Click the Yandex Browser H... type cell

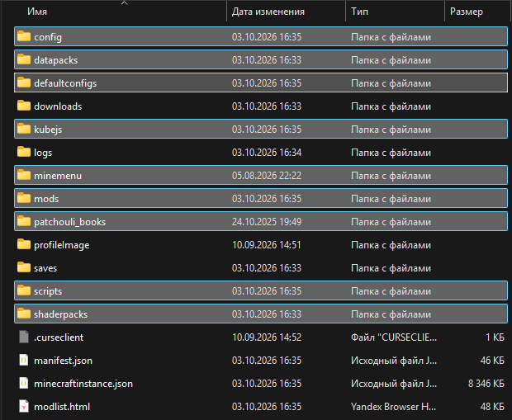coord(393,407)
